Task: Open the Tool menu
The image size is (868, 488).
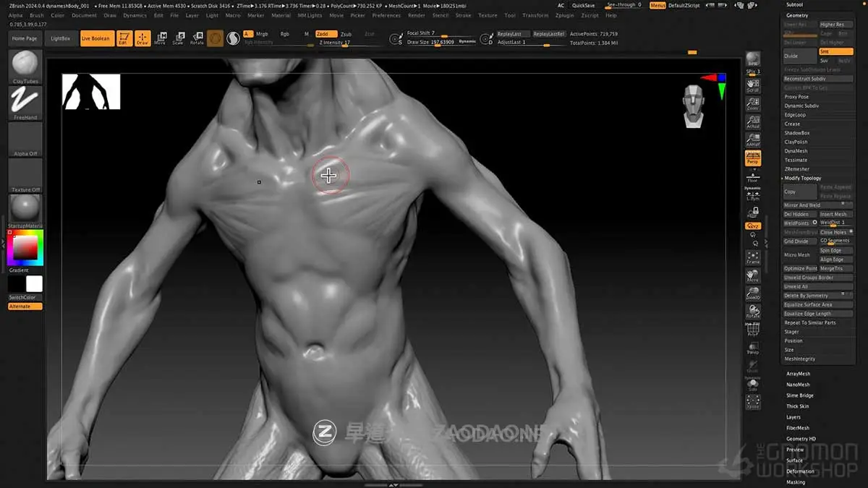Action: coord(509,14)
